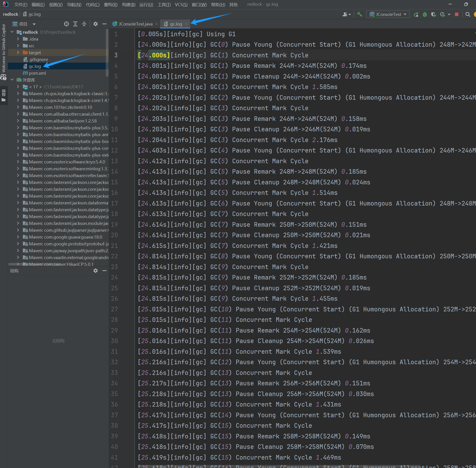Open Search Everywhere magnifier
The image size is (476, 468).
(x=468, y=15)
